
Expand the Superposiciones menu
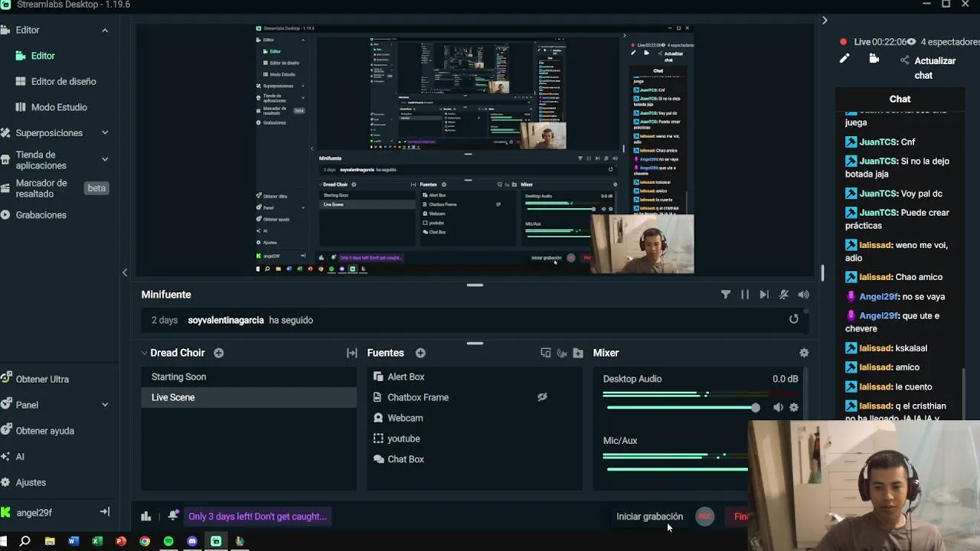pos(105,132)
